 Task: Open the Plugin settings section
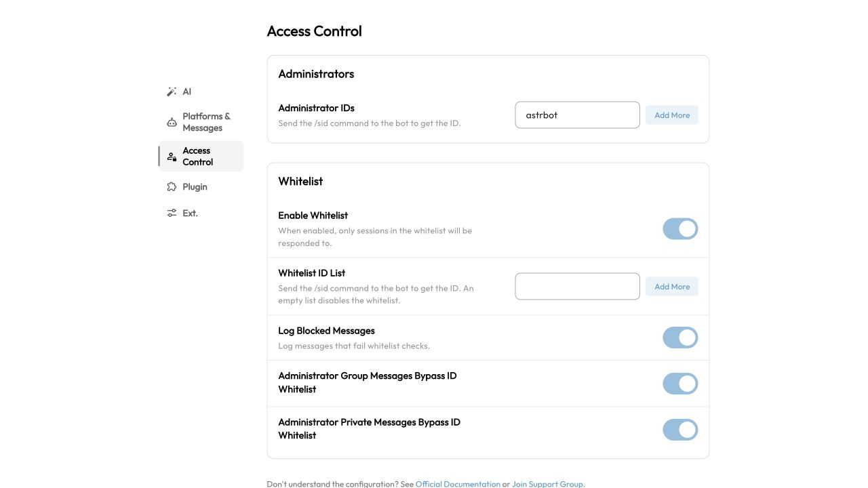[201, 187]
